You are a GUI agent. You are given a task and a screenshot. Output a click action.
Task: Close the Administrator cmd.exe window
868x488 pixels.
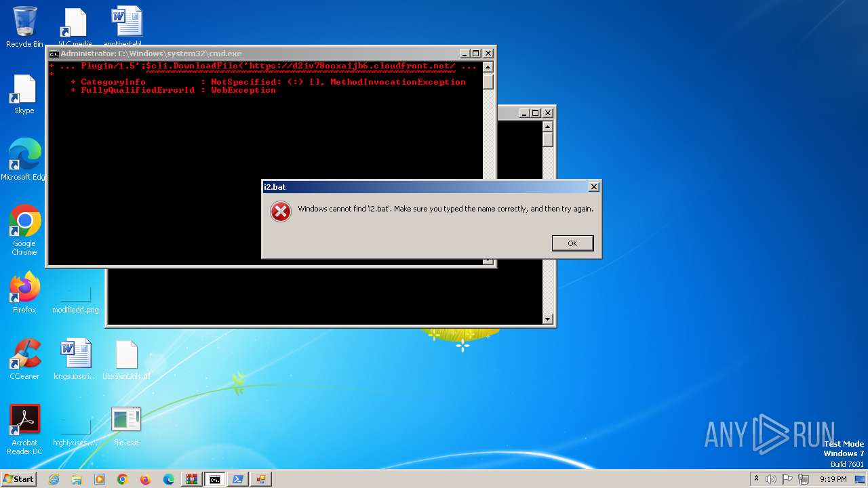(x=488, y=54)
